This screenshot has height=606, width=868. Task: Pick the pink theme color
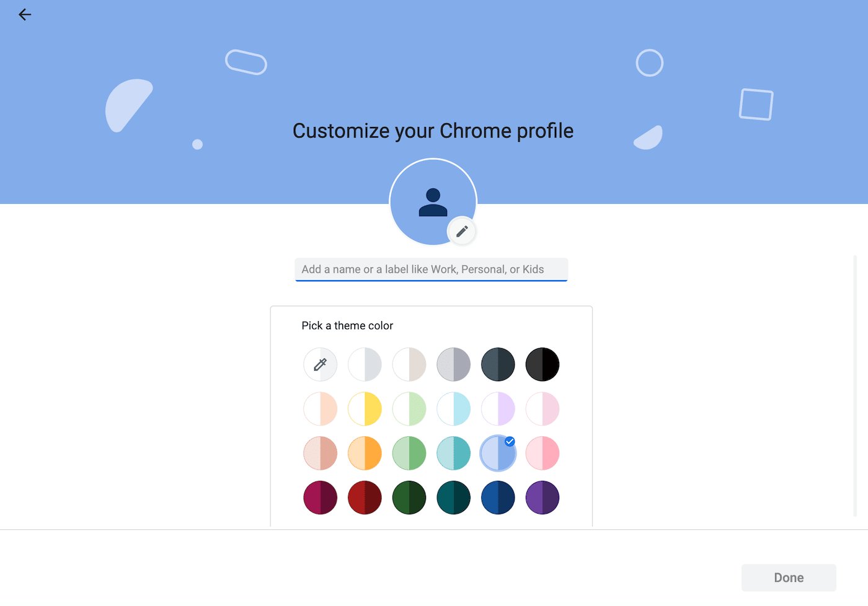tap(542, 453)
